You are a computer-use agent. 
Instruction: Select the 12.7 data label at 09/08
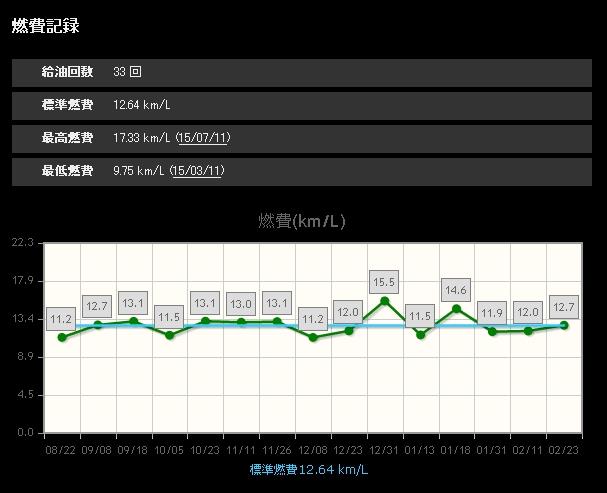tap(97, 306)
